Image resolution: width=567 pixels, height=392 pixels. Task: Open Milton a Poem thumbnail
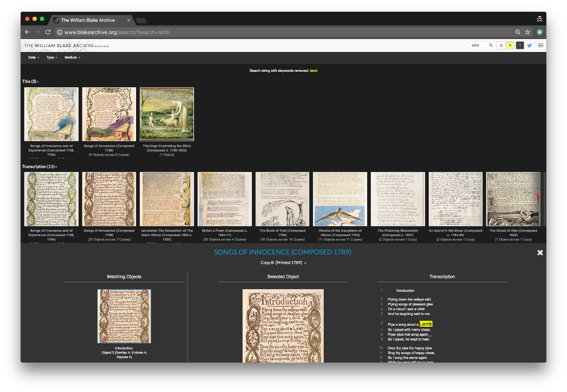tap(225, 199)
